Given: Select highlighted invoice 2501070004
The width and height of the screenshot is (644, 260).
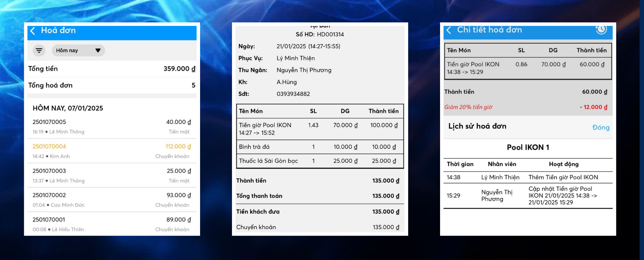Looking at the screenshot, I should point(111,151).
